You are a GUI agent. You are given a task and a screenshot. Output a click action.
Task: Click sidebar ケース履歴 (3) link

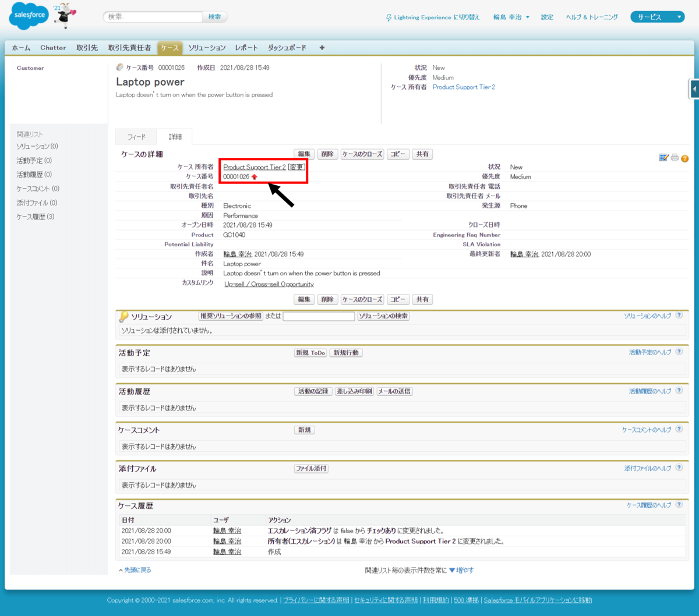[x=36, y=217]
